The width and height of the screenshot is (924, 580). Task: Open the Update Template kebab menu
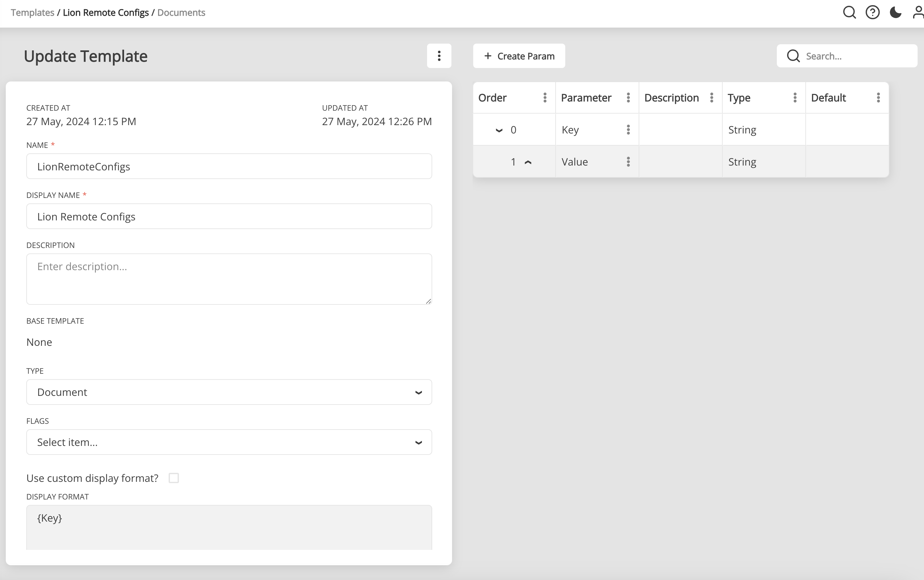pos(439,56)
